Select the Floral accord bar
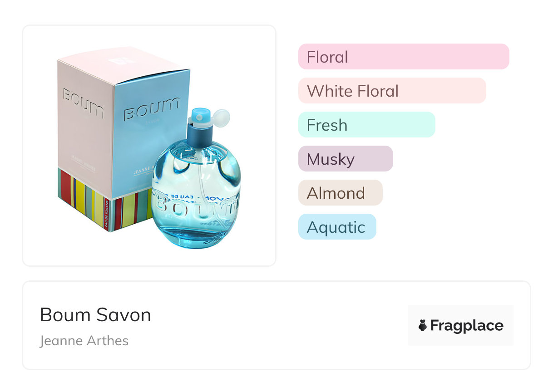Viewport: 553px width, 392px height. [x=403, y=57]
